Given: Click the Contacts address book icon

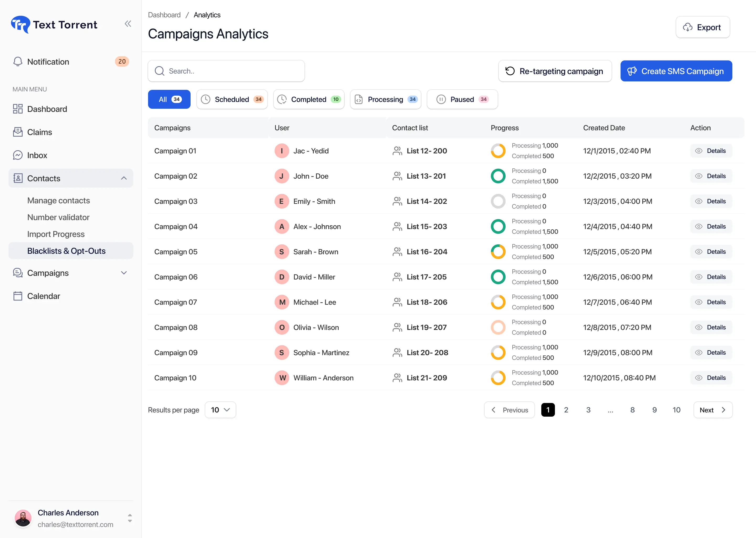Looking at the screenshot, I should pos(18,178).
